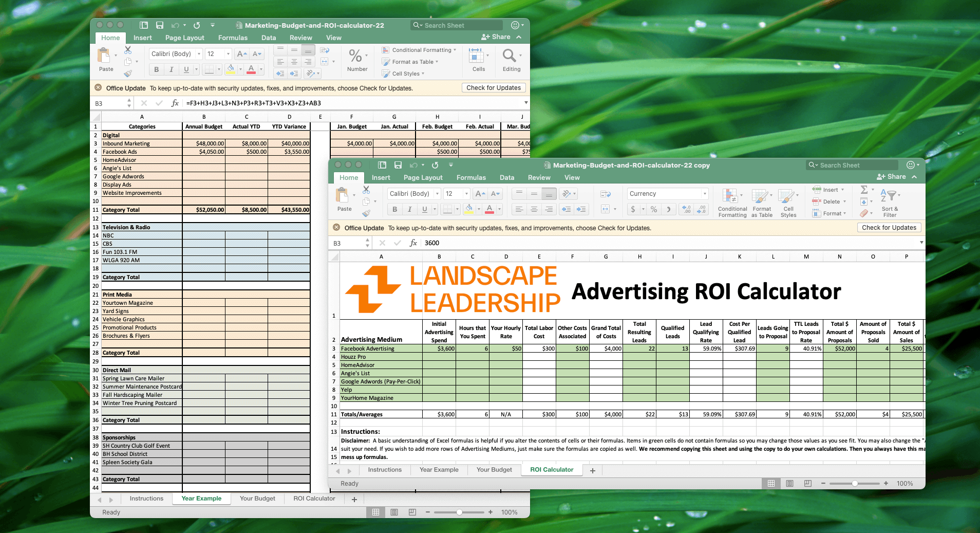Image resolution: width=980 pixels, height=533 pixels.
Task: Open the font size dropdown
Action: (456, 194)
